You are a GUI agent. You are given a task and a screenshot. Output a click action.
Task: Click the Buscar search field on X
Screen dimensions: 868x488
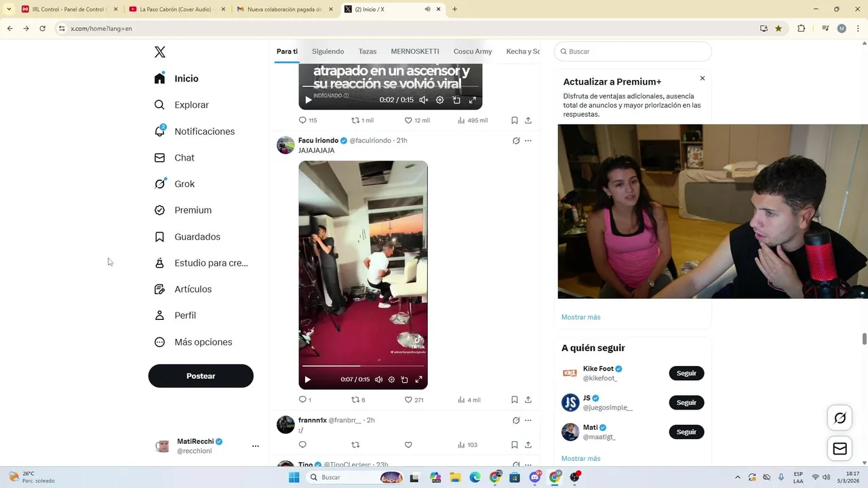(633, 52)
